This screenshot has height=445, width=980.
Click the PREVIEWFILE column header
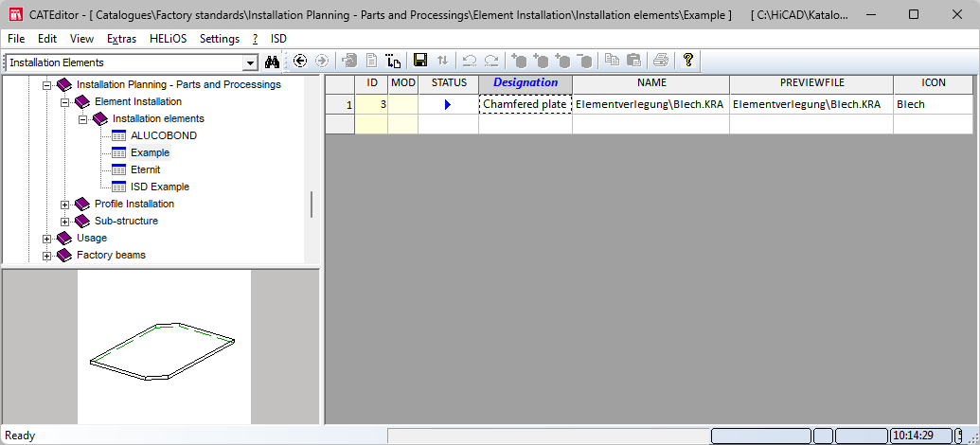coord(811,83)
